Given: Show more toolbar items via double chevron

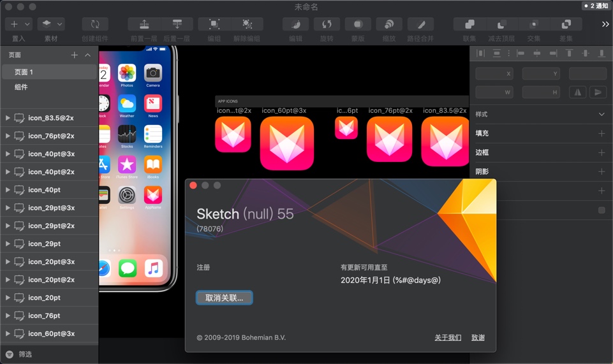Looking at the screenshot, I should point(605,24).
